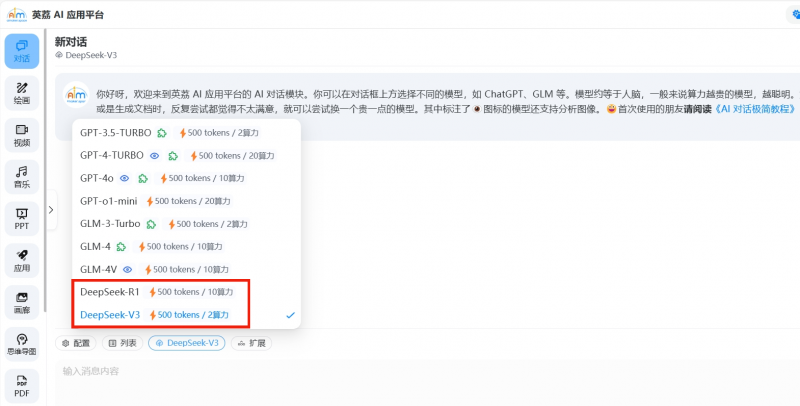This screenshot has width=800, height=406.
Task: Click the blue icon at header's right edge
Action: click(x=795, y=14)
